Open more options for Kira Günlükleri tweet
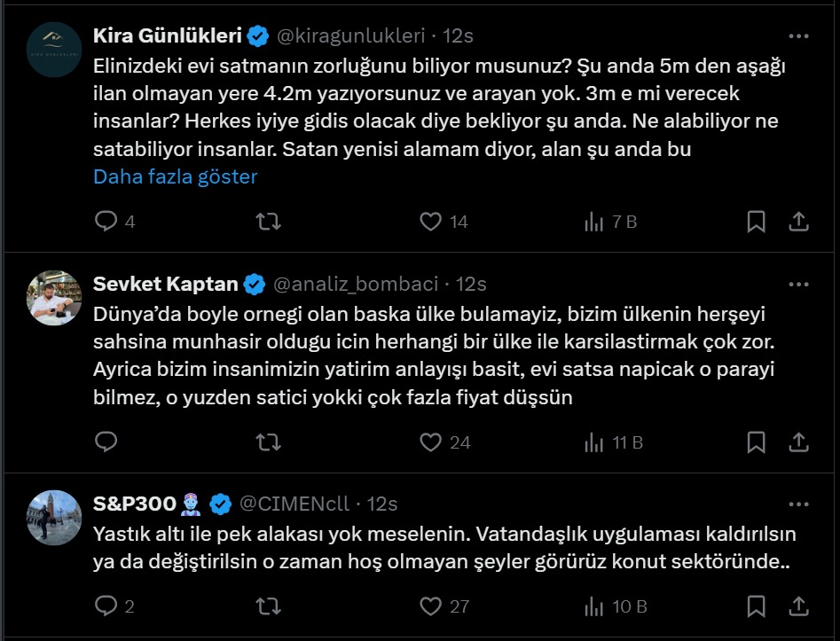The image size is (840, 641). pyautogui.click(x=798, y=36)
